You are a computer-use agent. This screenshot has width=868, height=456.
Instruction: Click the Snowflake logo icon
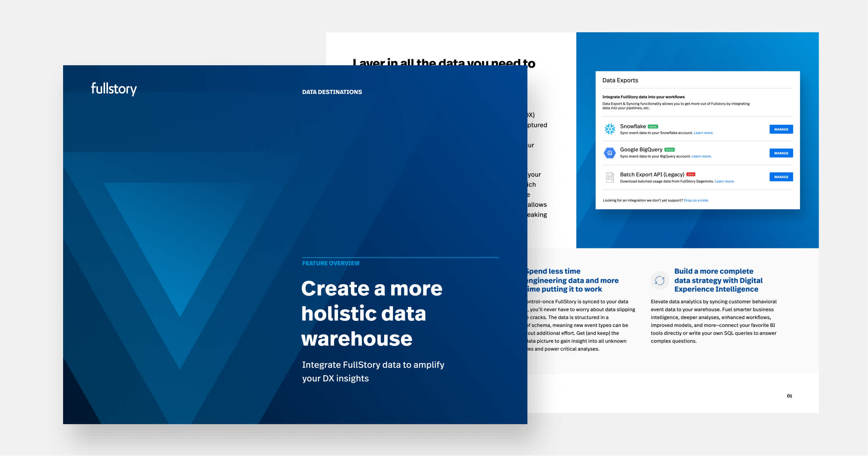610,129
